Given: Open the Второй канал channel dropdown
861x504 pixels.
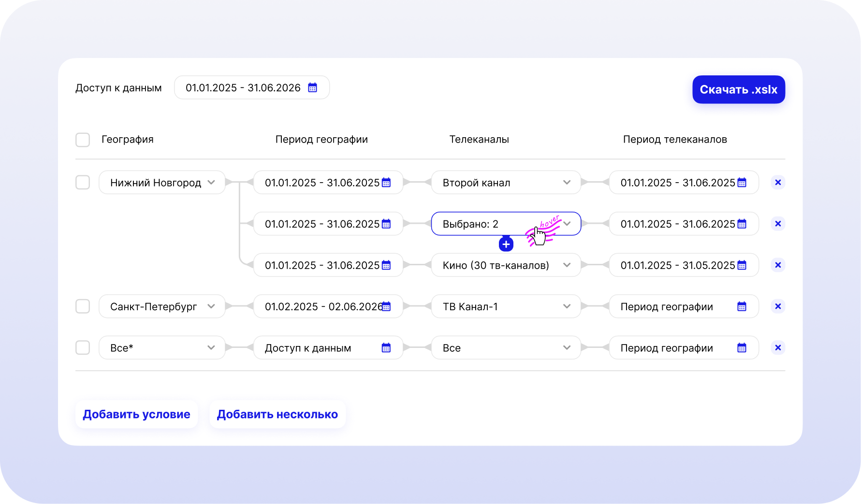Looking at the screenshot, I should 567,182.
